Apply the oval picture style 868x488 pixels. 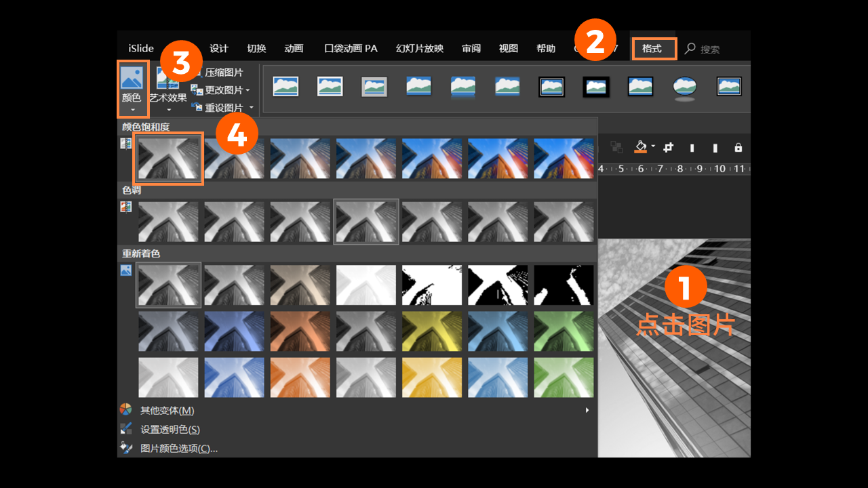pyautogui.click(x=685, y=87)
